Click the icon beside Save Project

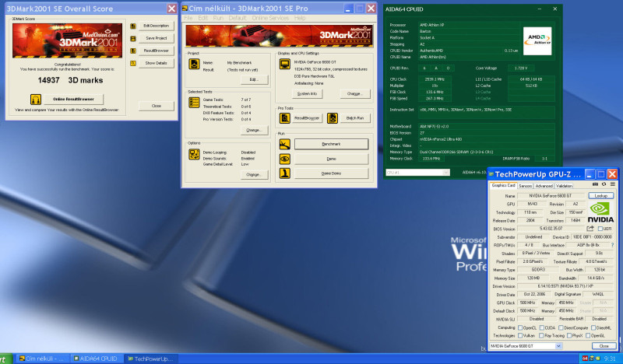coord(133,39)
